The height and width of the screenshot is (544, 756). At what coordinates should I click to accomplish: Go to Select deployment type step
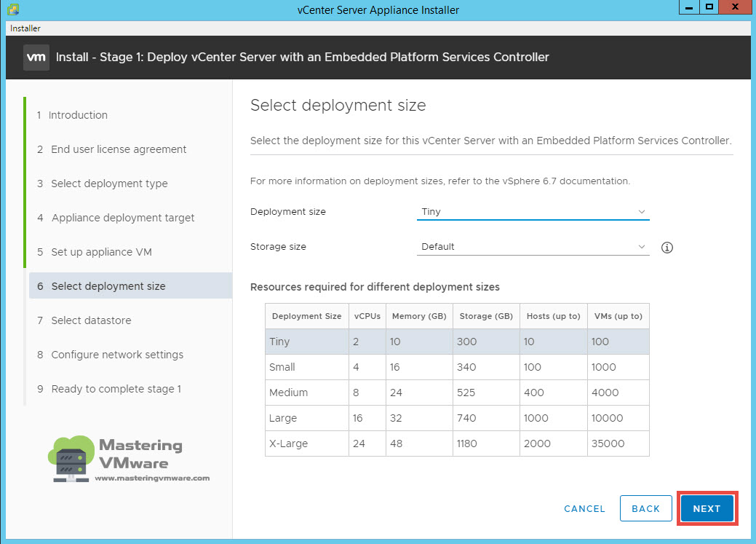pos(102,184)
